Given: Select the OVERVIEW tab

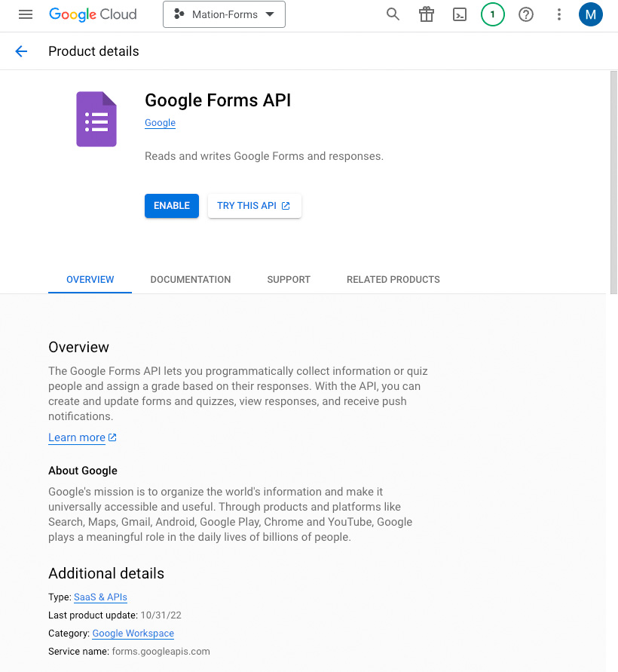Looking at the screenshot, I should click(x=90, y=279).
